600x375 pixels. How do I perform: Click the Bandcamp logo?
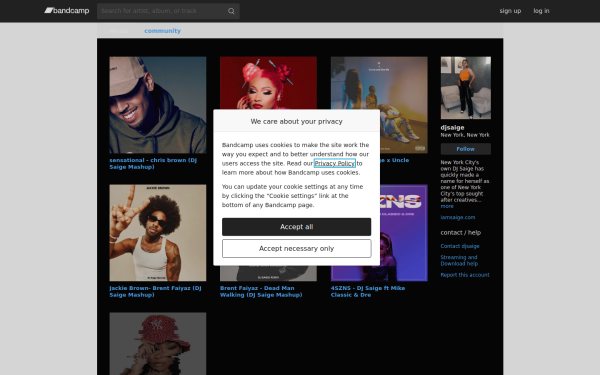67,11
